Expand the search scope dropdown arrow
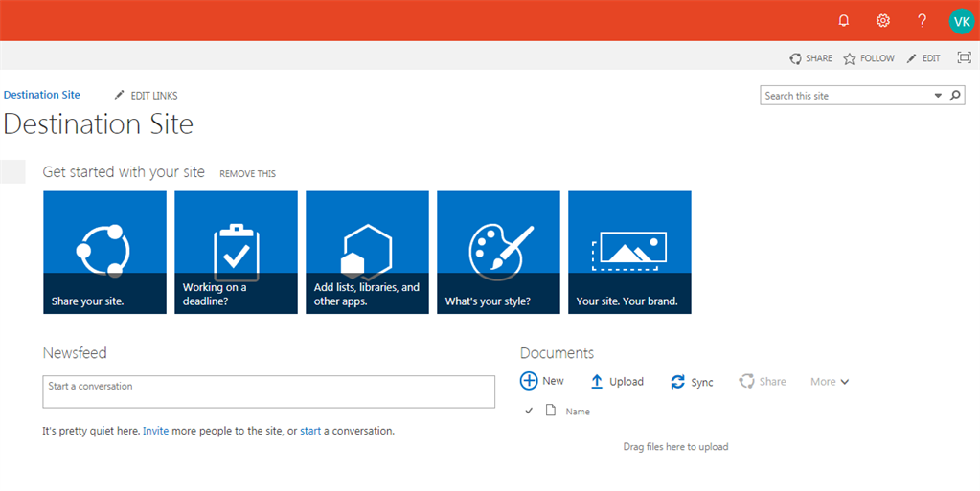 pyautogui.click(x=939, y=96)
